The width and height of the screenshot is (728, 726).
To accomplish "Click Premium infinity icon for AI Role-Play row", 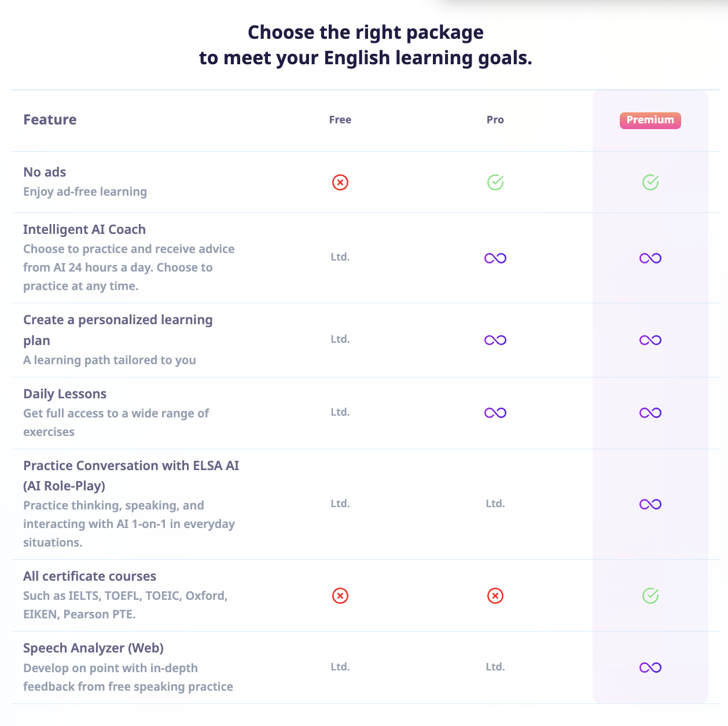I will pyautogui.click(x=650, y=504).
